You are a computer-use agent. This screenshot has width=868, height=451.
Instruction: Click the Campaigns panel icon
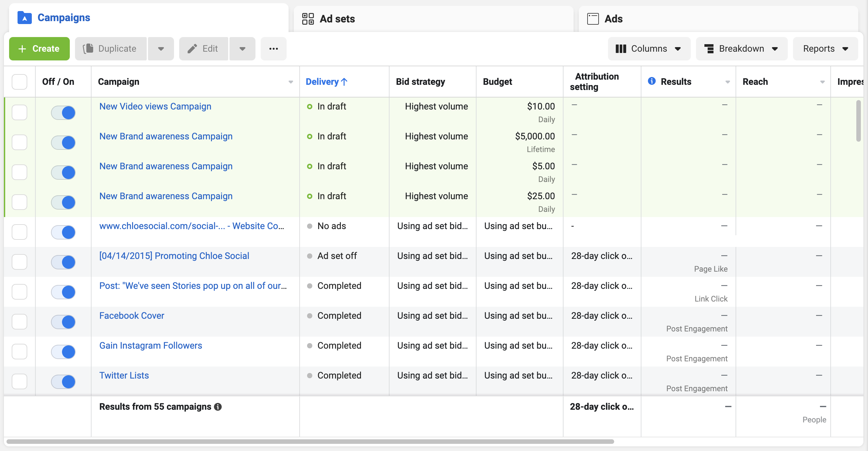pos(24,18)
